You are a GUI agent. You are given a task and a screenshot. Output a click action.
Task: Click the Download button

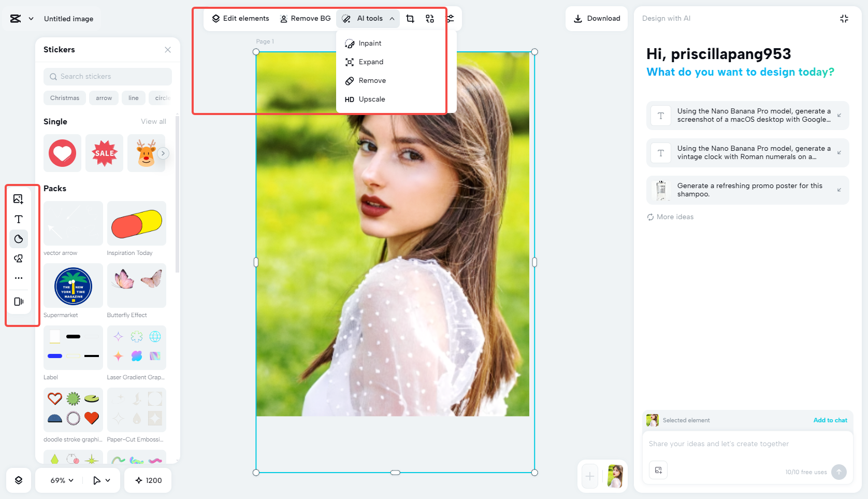pos(597,18)
